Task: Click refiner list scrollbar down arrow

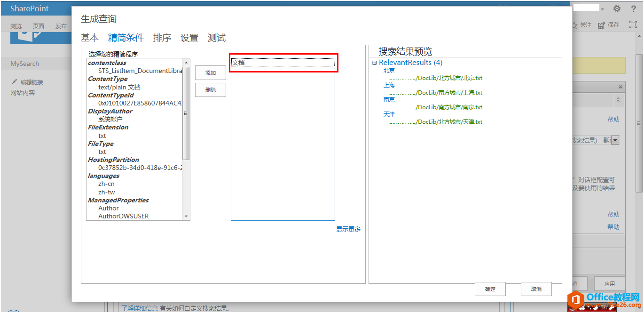Action: [x=186, y=217]
